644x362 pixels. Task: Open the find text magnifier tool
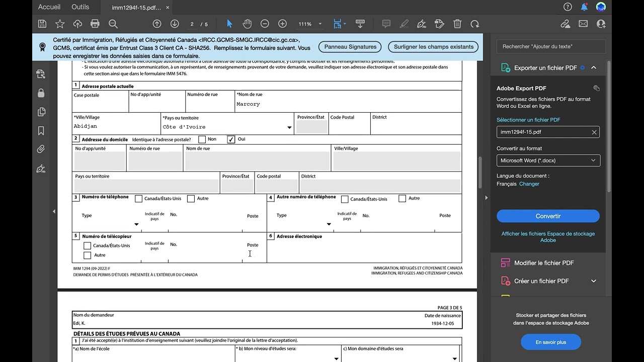tap(113, 24)
